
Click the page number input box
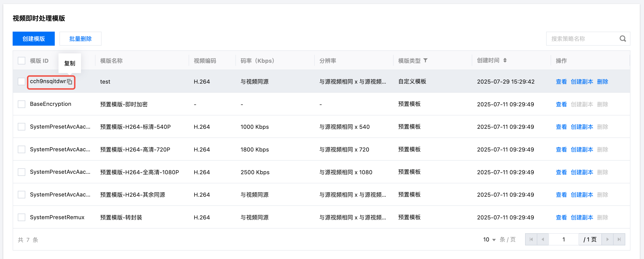coord(563,239)
